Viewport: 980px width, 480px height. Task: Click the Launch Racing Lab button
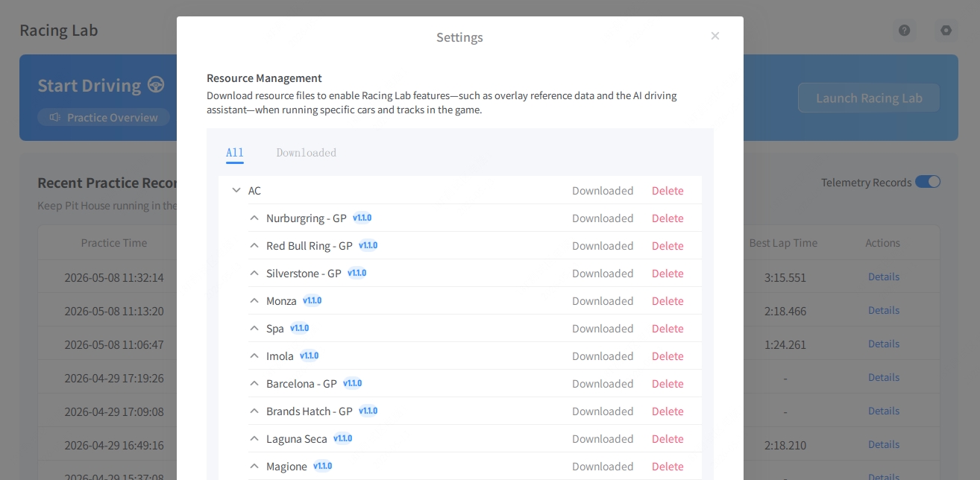pyautogui.click(x=869, y=98)
